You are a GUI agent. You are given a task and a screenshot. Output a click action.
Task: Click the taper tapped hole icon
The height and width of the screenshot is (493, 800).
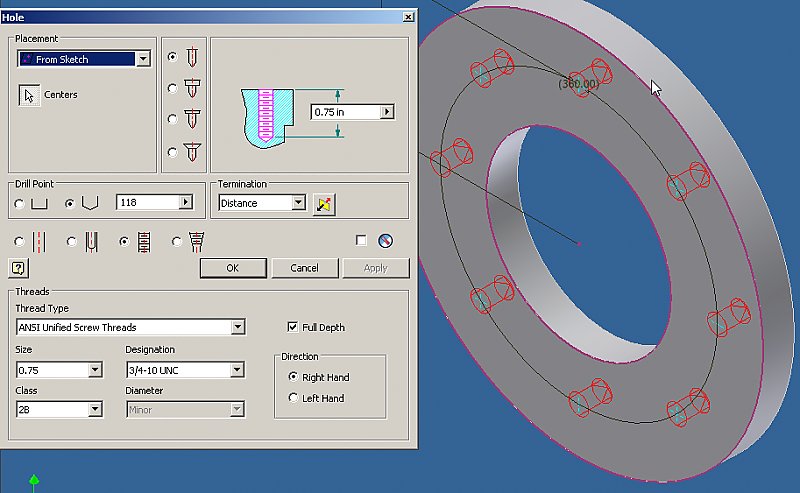click(196, 242)
